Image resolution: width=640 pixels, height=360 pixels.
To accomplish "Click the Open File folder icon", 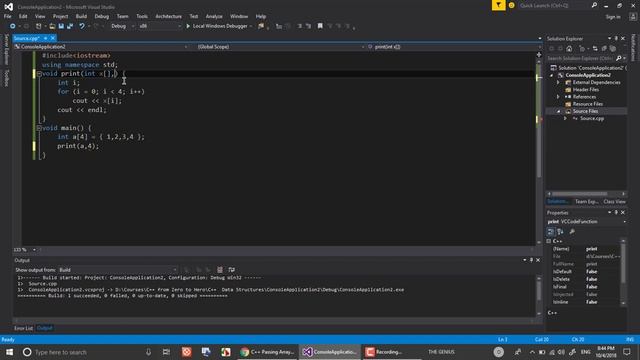I will coord(52,26).
